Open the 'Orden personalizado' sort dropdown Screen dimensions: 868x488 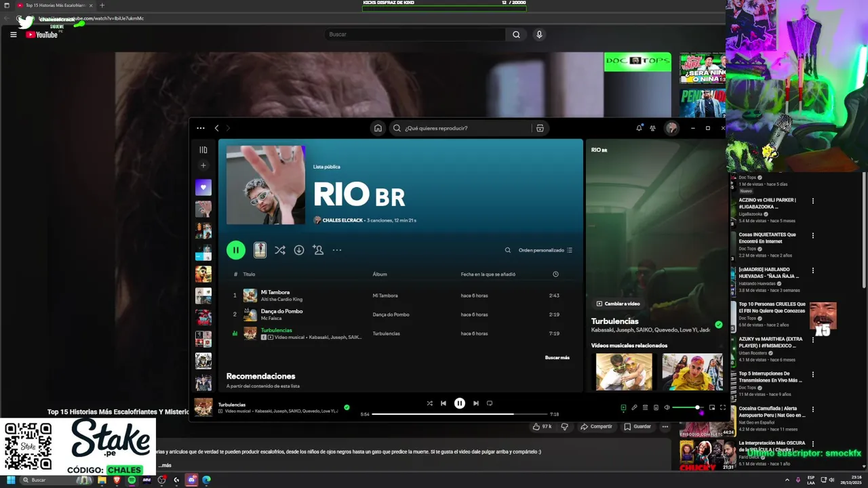(545, 250)
